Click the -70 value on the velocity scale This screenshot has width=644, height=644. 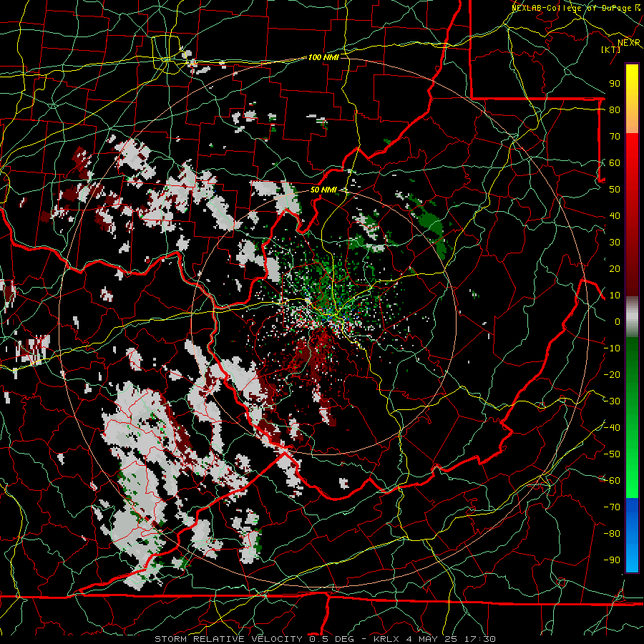pyautogui.click(x=612, y=507)
